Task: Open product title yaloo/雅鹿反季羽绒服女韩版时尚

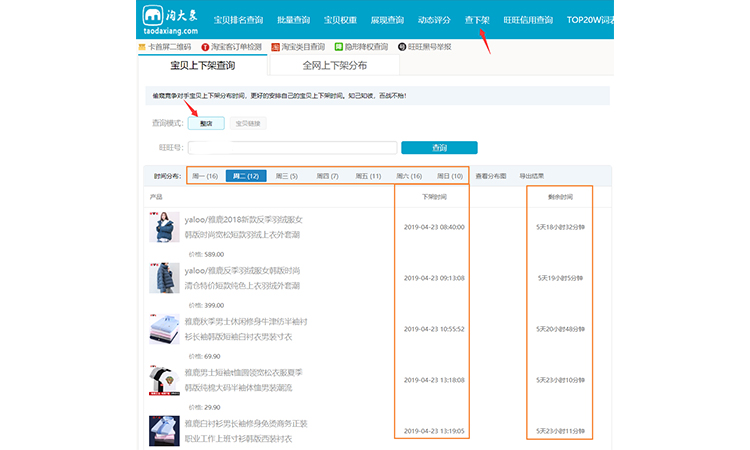Action: click(x=242, y=271)
